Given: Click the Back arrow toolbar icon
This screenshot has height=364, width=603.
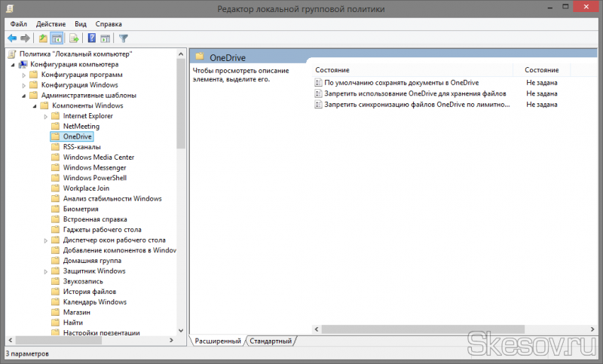Looking at the screenshot, I should [x=12, y=38].
